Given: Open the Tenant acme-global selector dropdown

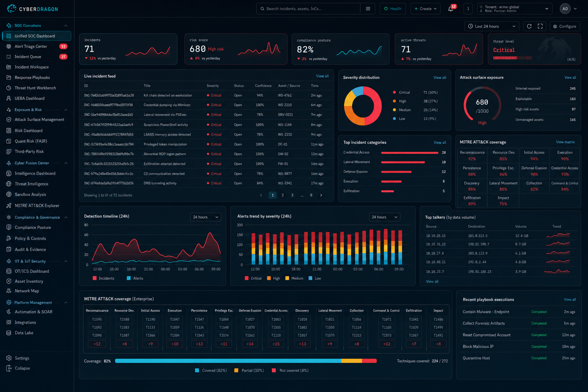Looking at the screenshot, I should [515, 9].
